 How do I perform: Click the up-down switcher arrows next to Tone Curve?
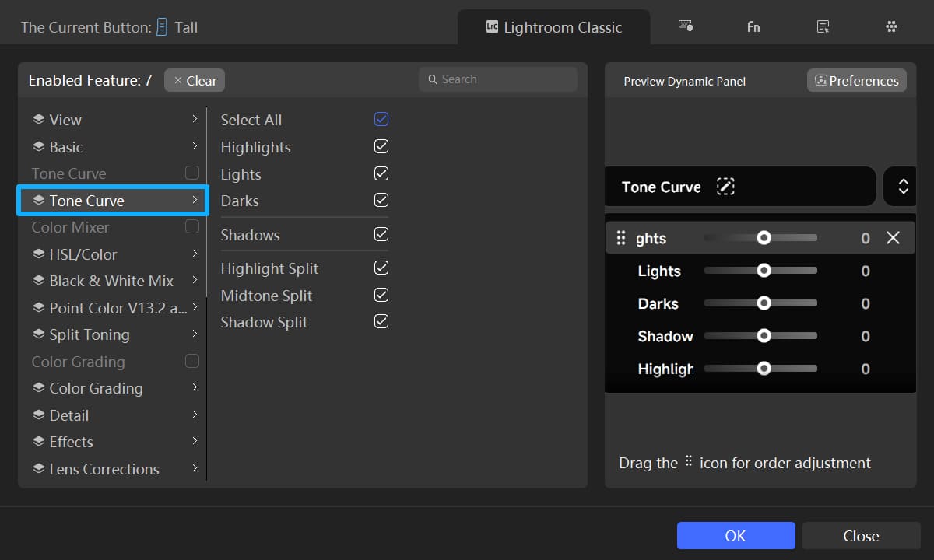(904, 187)
